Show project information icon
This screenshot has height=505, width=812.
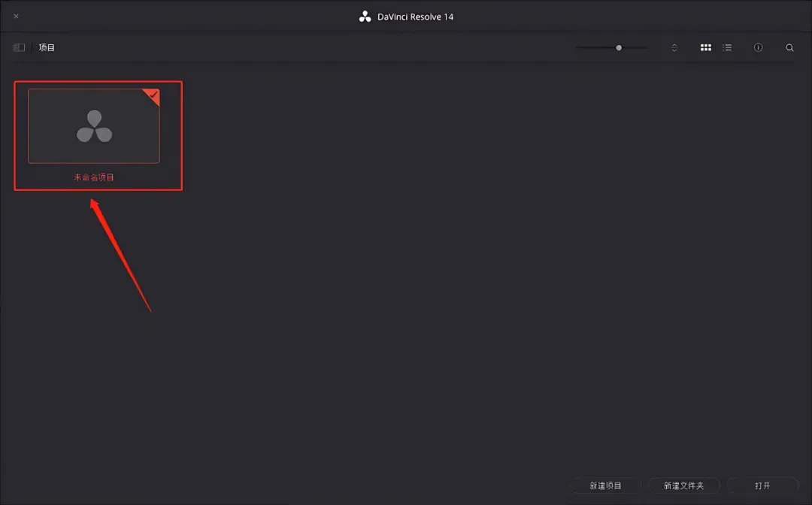[758, 47]
